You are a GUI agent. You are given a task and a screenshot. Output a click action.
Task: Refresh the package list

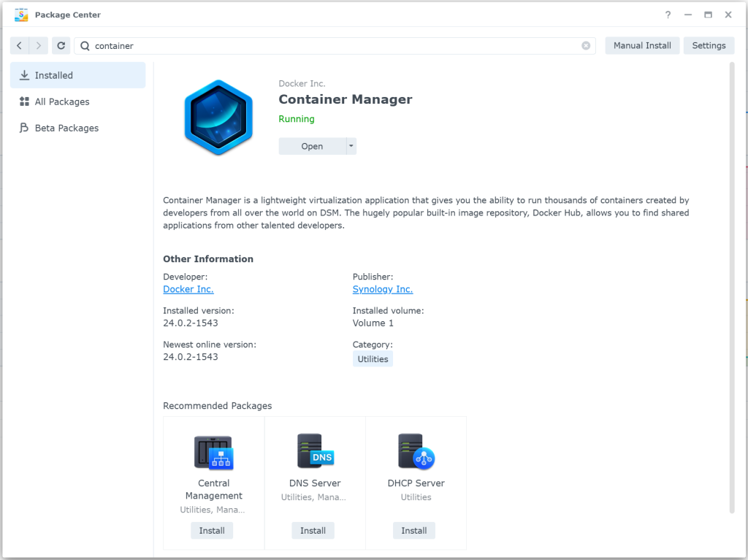[61, 46]
